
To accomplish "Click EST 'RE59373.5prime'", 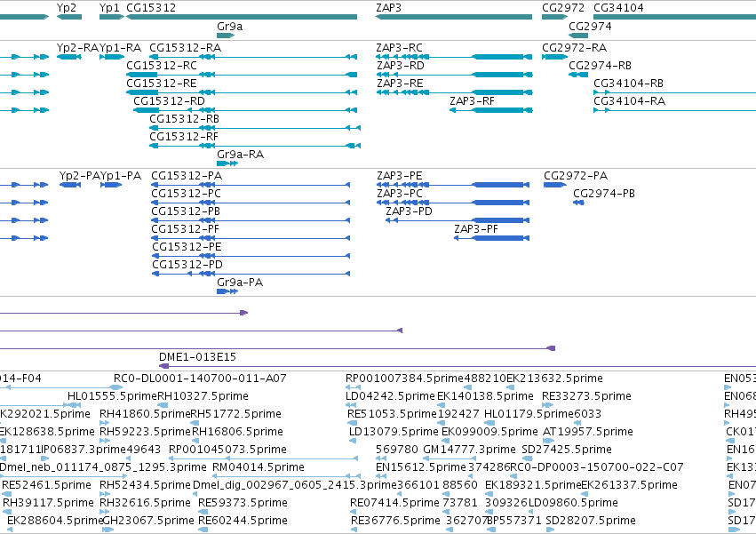I will (243, 503).
